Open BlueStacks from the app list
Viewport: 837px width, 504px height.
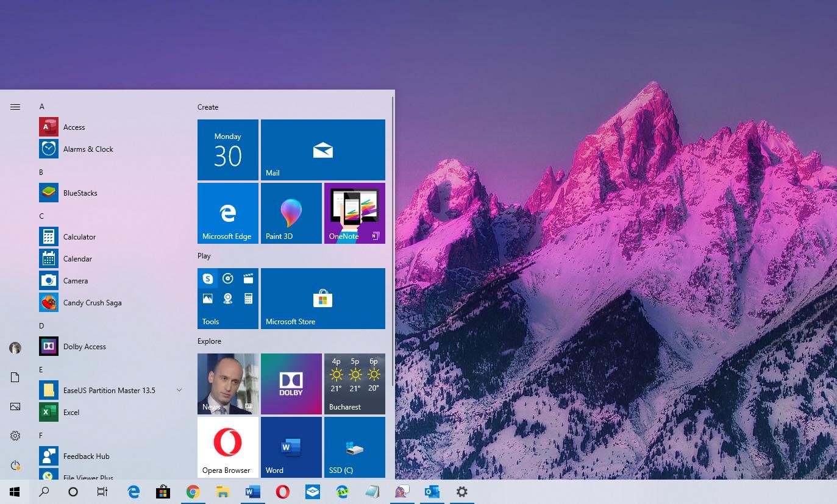[80, 193]
